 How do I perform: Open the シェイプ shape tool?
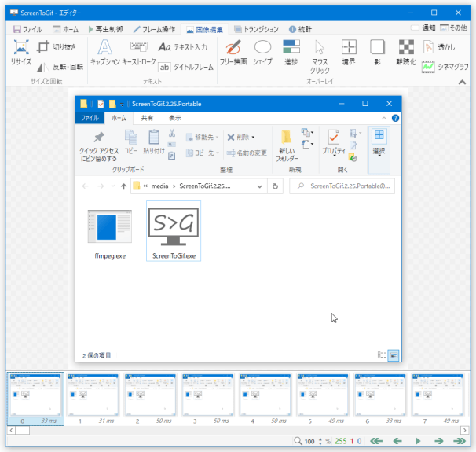pos(262,52)
